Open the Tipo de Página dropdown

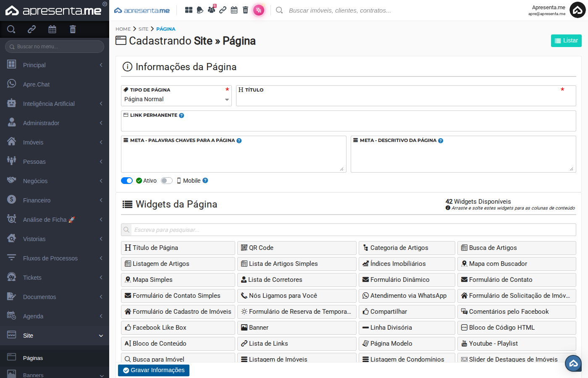tap(176, 100)
